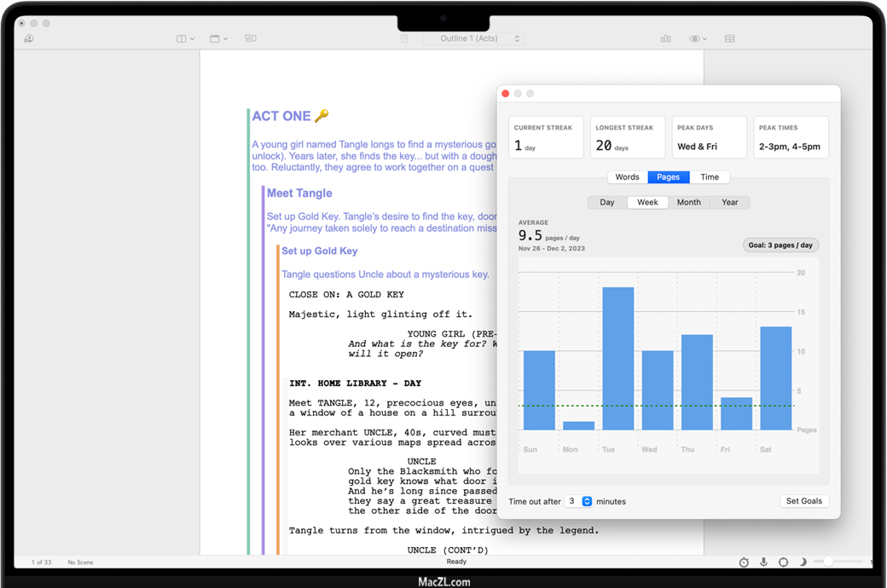The height and width of the screenshot is (588, 887).
Task: Click the date range Nov 26 - Dec 2, 2023
Action: tap(552, 248)
